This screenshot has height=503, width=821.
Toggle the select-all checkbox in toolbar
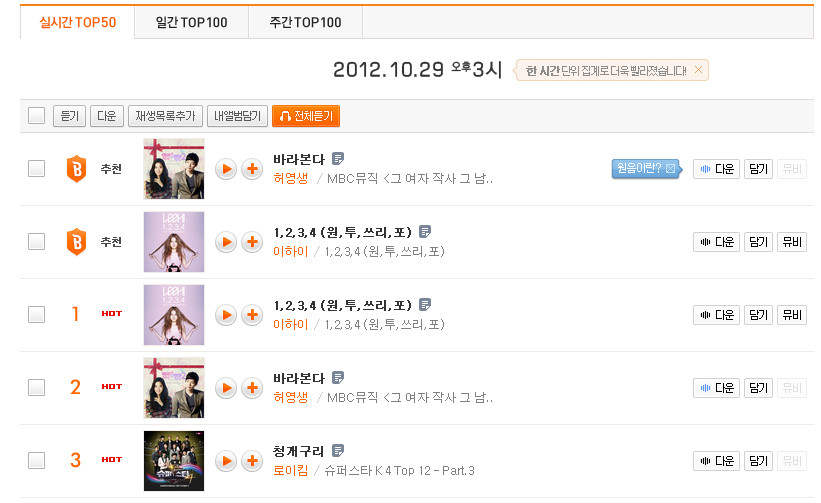(x=36, y=116)
